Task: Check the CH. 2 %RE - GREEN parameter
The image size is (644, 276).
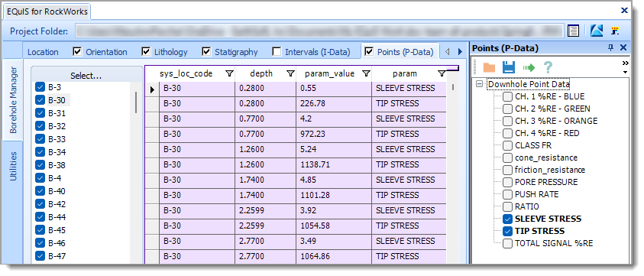Action: tap(508, 109)
